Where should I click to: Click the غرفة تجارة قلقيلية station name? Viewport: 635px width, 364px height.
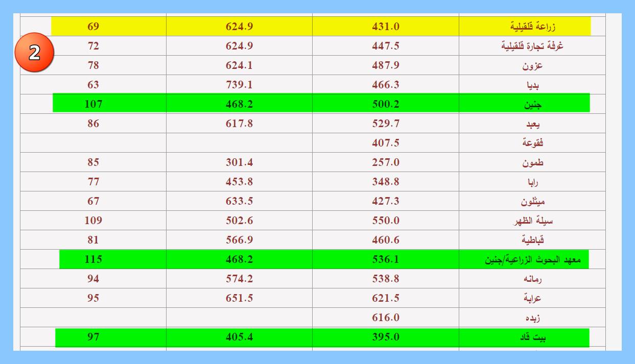pos(532,46)
